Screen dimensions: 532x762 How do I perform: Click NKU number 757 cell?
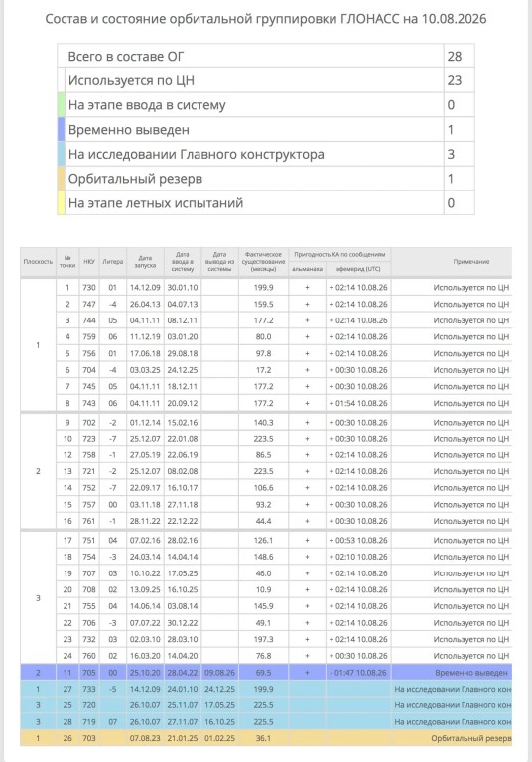point(89,504)
